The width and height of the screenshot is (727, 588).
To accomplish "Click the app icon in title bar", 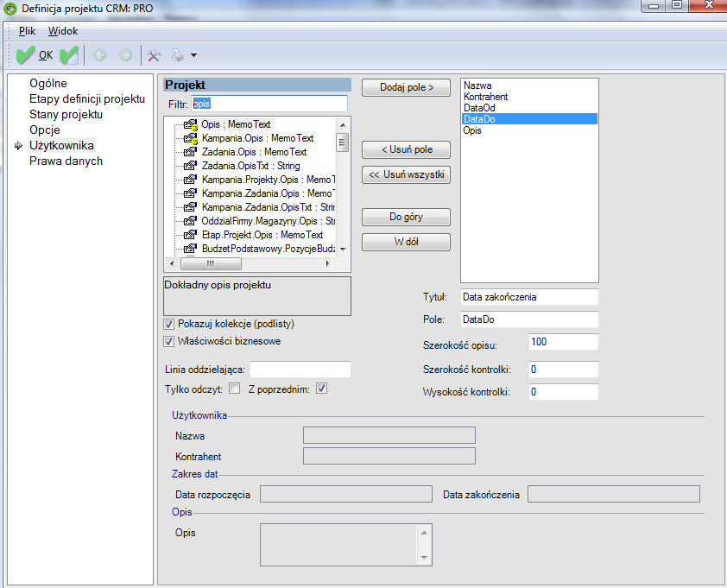I will click(10, 8).
